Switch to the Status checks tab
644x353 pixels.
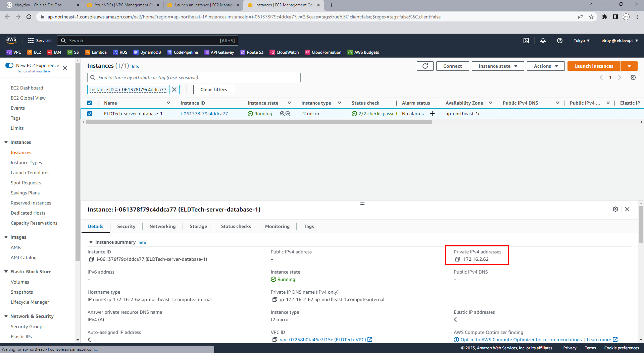tap(236, 226)
